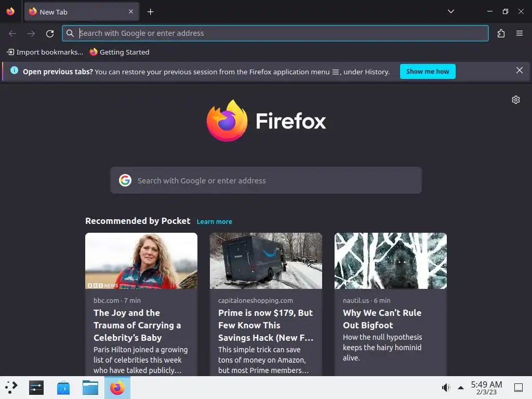The image size is (532, 399).
Task: Click the This simple trick description text
Action: click(x=263, y=360)
